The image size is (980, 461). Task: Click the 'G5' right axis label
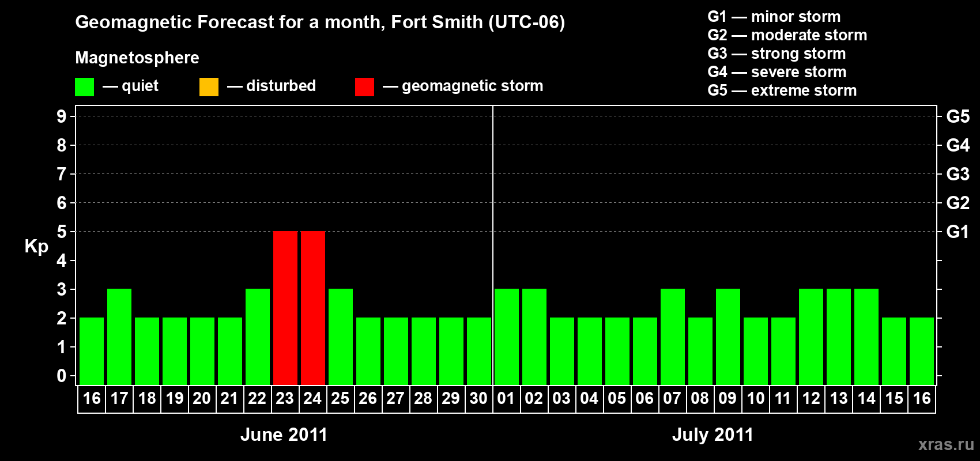(958, 116)
